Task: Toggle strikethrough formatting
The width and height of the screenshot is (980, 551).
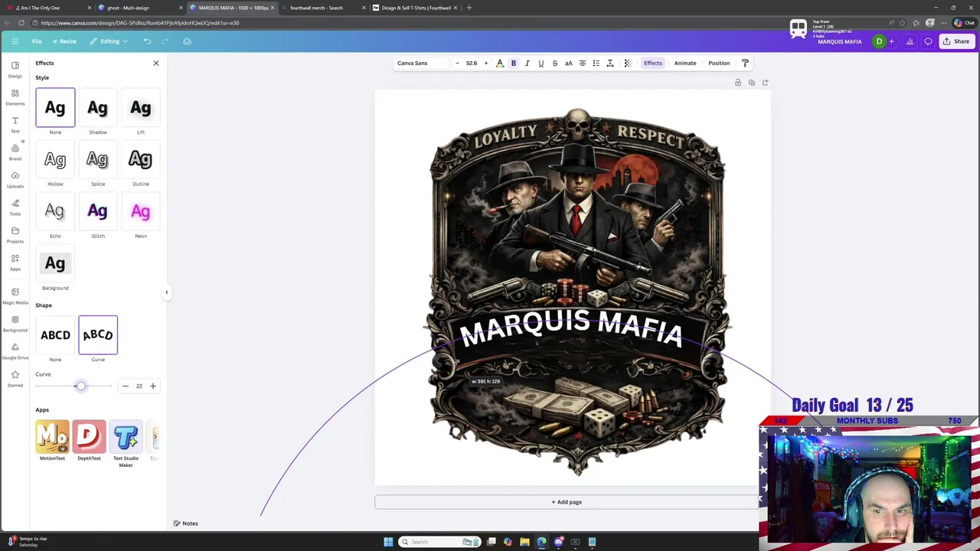Action: coord(555,63)
